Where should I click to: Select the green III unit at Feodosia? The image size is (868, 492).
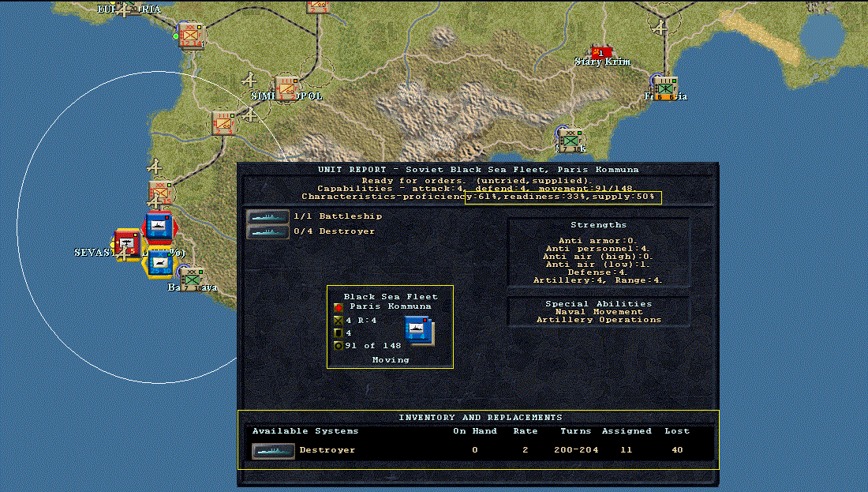pos(665,89)
